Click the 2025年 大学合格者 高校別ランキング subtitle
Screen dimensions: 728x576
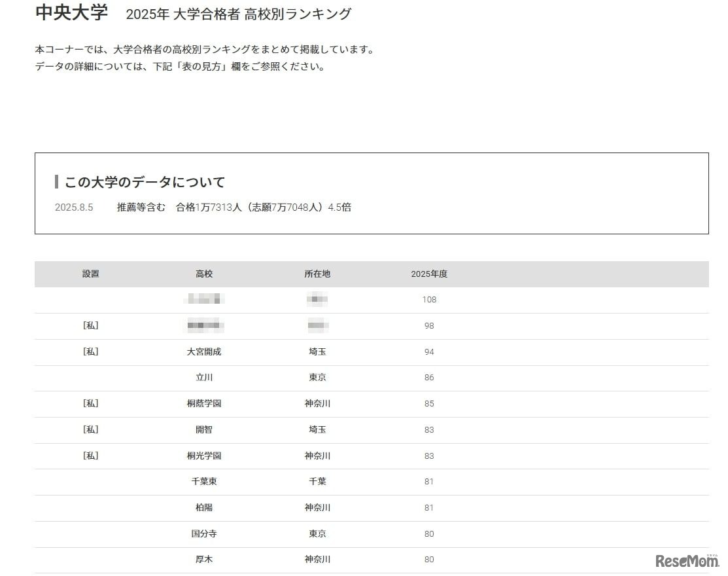[x=239, y=12]
